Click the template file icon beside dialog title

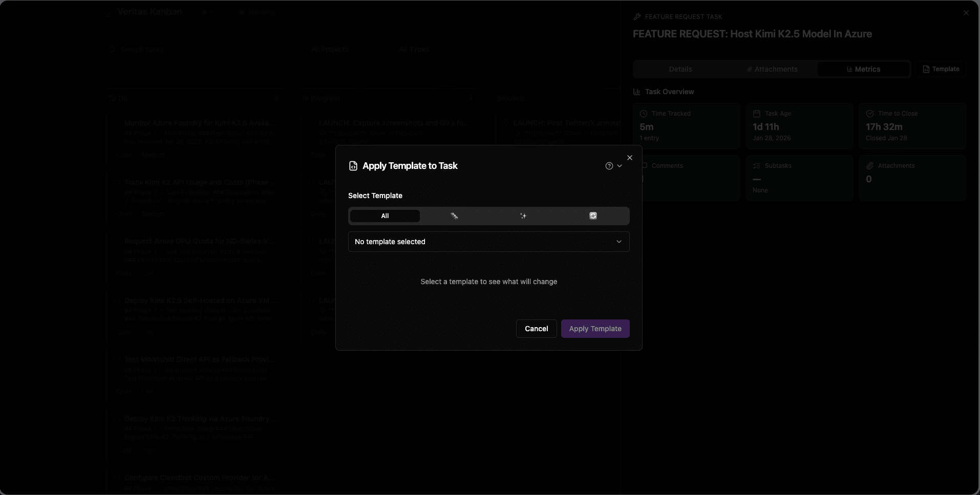(x=353, y=166)
